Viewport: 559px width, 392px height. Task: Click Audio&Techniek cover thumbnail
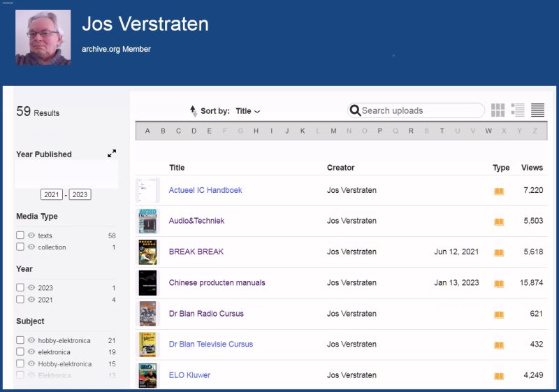pos(147,221)
